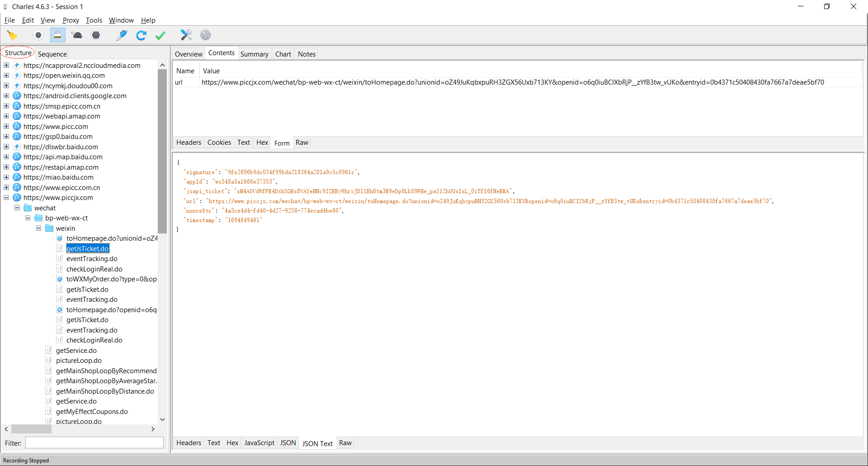Click the globe icon beside android.clients.google.com
The image size is (868, 466).
click(17, 96)
